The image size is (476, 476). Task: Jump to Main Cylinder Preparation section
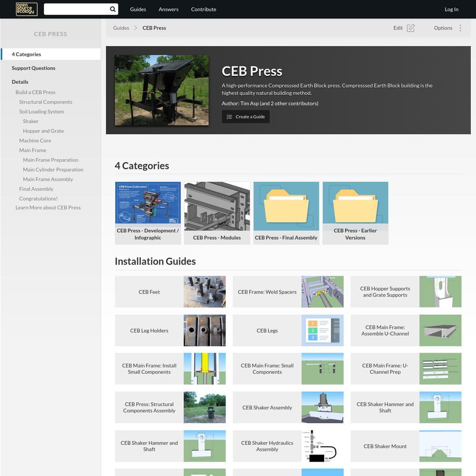(x=53, y=170)
